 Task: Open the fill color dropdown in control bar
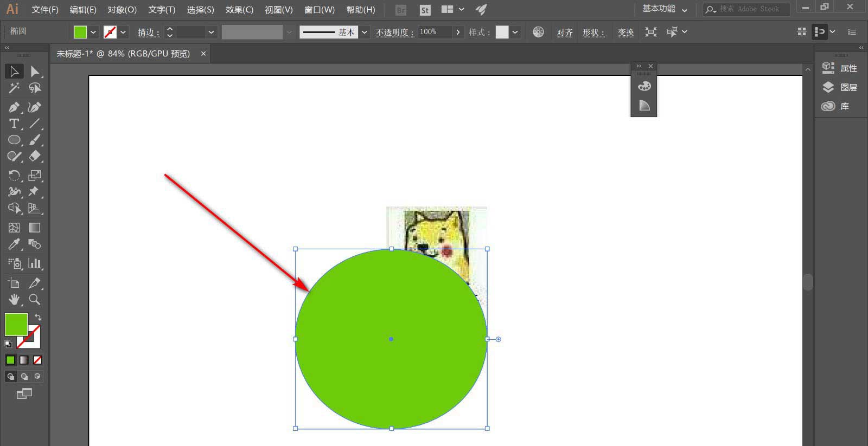point(93,32)
